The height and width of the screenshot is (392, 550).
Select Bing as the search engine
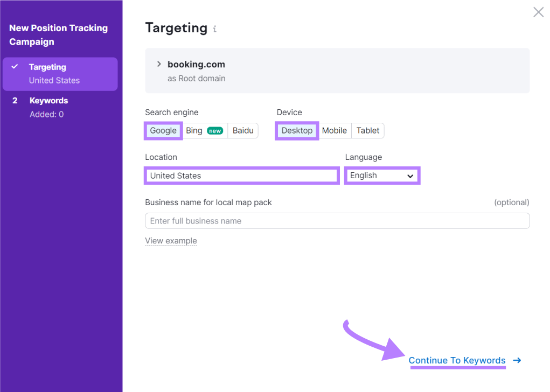click(194, 130)
